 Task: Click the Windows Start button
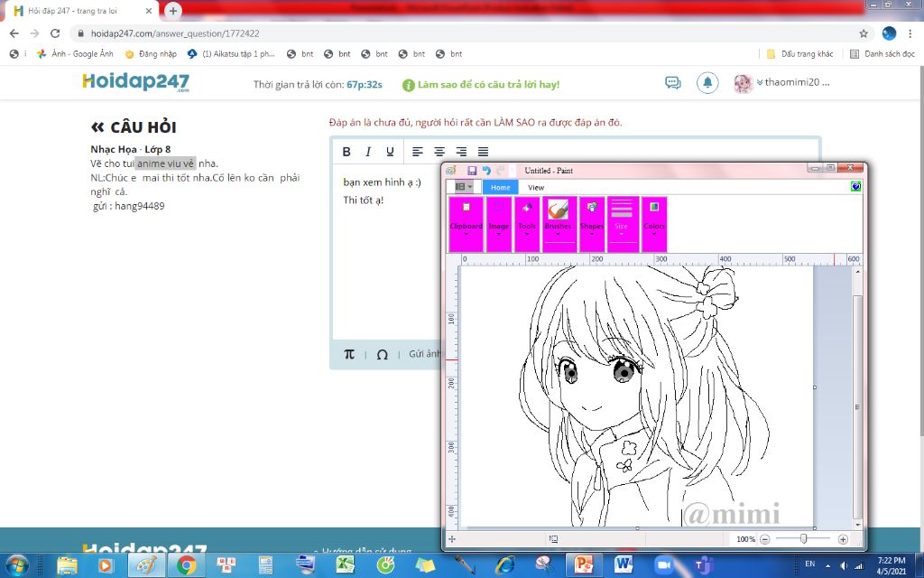tap(16, 565)
